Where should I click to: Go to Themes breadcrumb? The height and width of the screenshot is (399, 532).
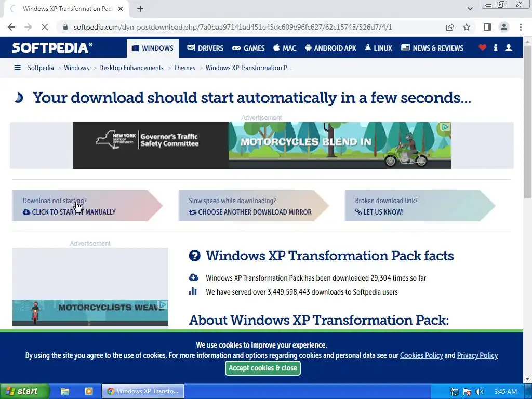(x=184, y=68)
